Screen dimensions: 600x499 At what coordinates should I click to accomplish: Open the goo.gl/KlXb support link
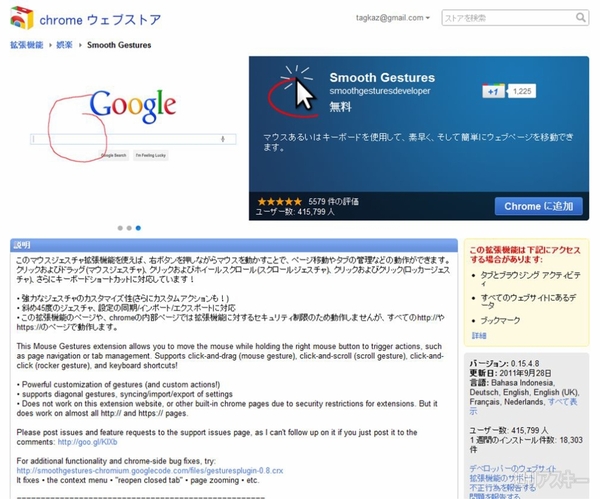(88, 442)
